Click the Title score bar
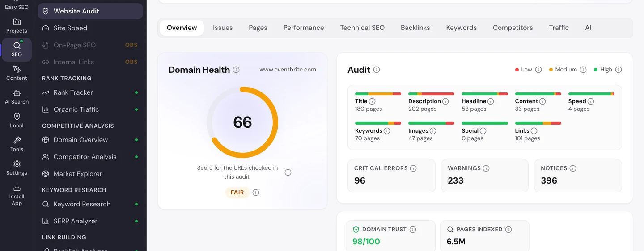This screenshot has height=251, width=644. pos(378,94)
